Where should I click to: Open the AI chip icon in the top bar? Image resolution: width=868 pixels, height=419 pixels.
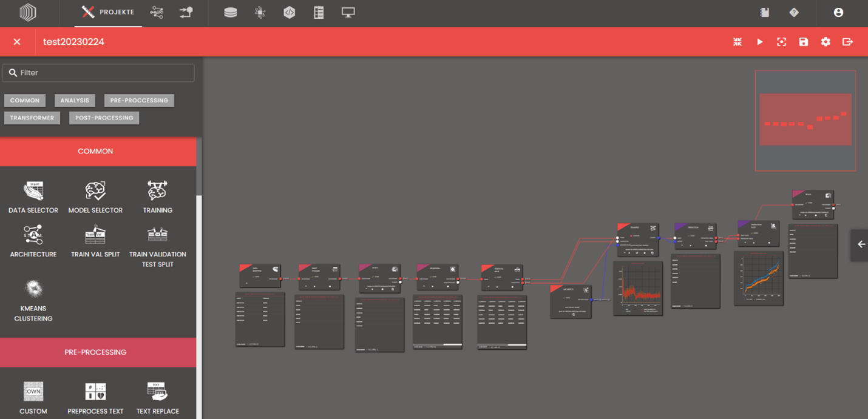[260, 12]
